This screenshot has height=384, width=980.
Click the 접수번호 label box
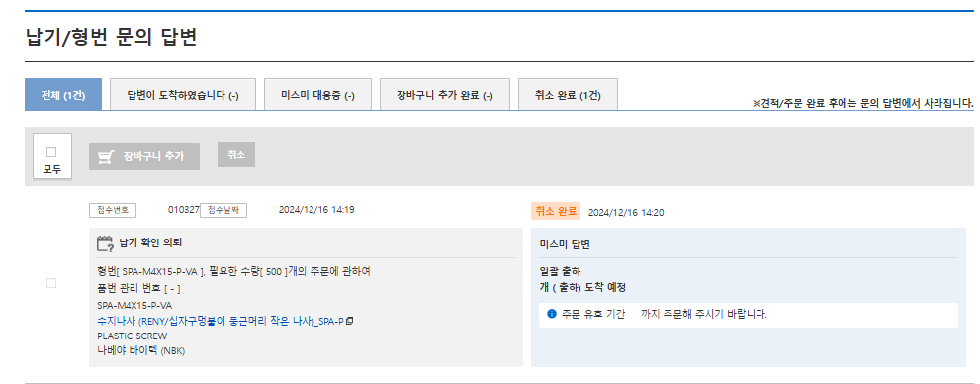(113, 210)
